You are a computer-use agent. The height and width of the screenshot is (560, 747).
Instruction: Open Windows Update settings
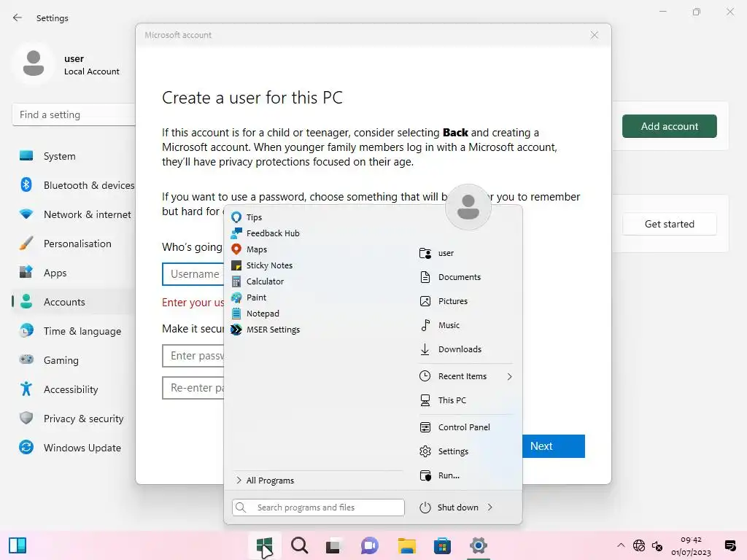click(x=74, y=448)
